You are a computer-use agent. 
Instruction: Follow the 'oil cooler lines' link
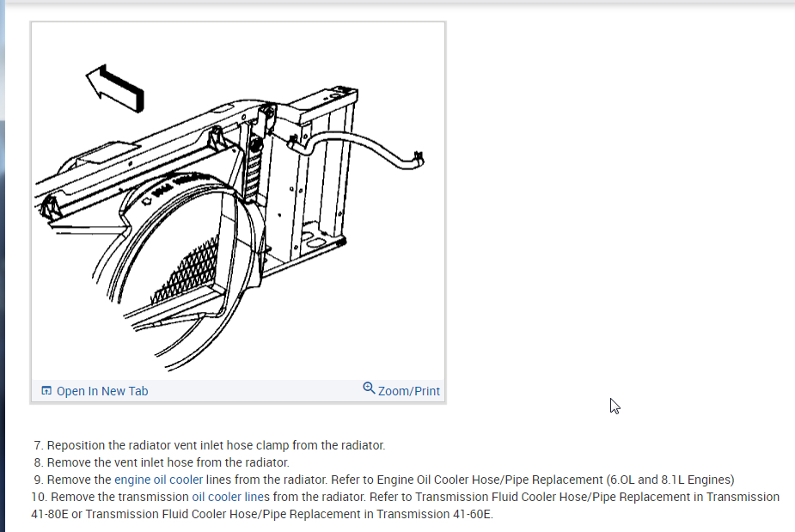(x=230, y=497)
